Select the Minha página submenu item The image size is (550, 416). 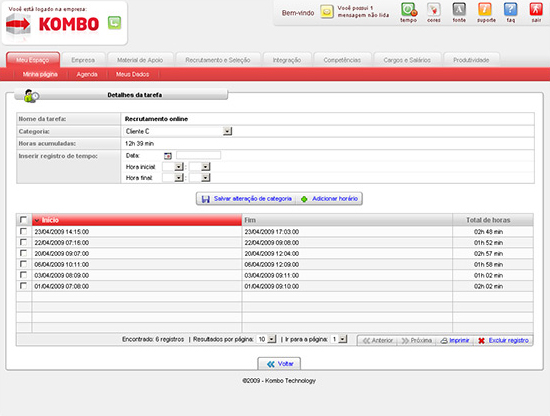40,74
